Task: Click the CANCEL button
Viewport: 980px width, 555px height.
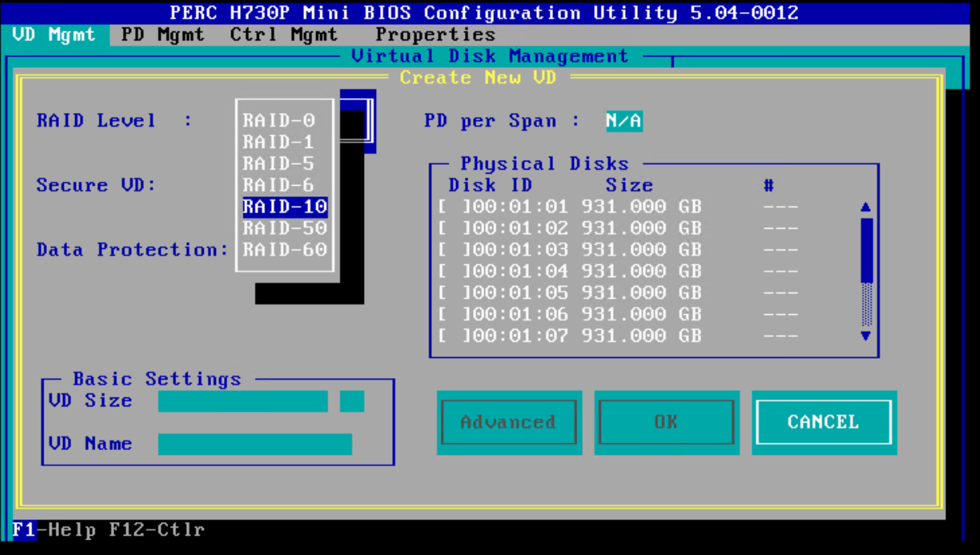Action: 823,422
